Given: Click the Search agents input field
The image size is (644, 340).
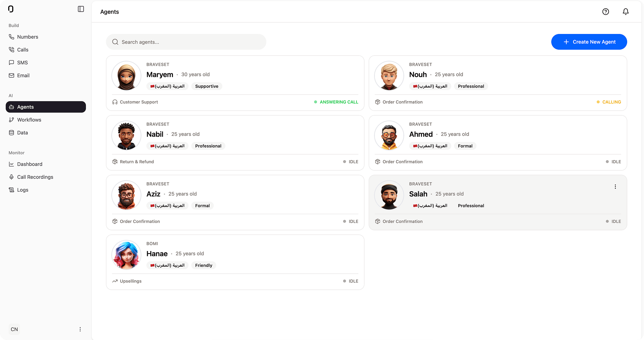Looking at the screenshot, I should coord(186,42).
